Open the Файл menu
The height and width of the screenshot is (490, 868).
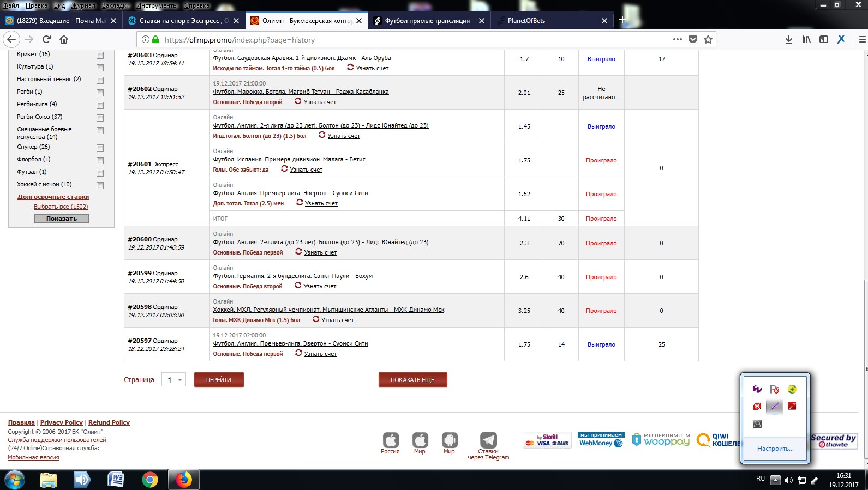click(x=11, y=5)
